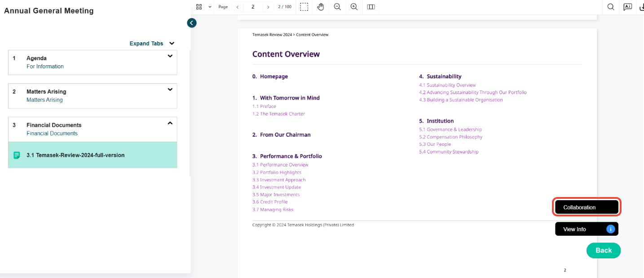Open Building a Sustainable Organisation link
This screenshot has width=644, height=278.
(x=461, y=100)
